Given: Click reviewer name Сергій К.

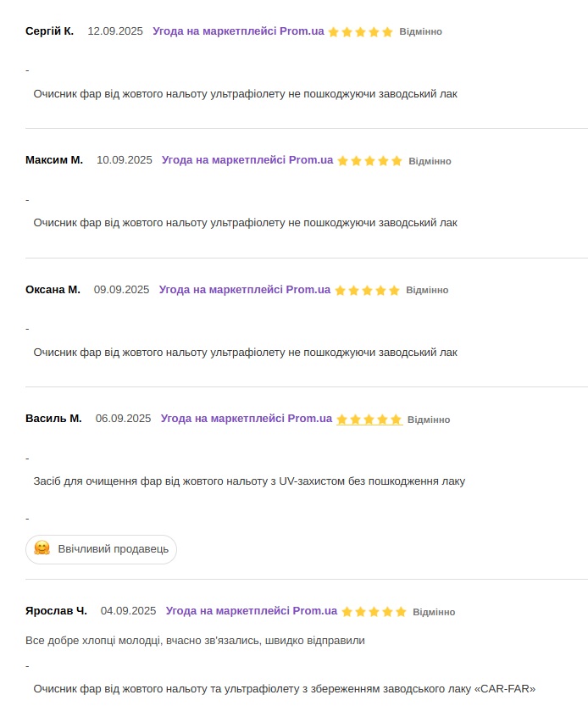Looking at the screenshot, I should [50, 31].
